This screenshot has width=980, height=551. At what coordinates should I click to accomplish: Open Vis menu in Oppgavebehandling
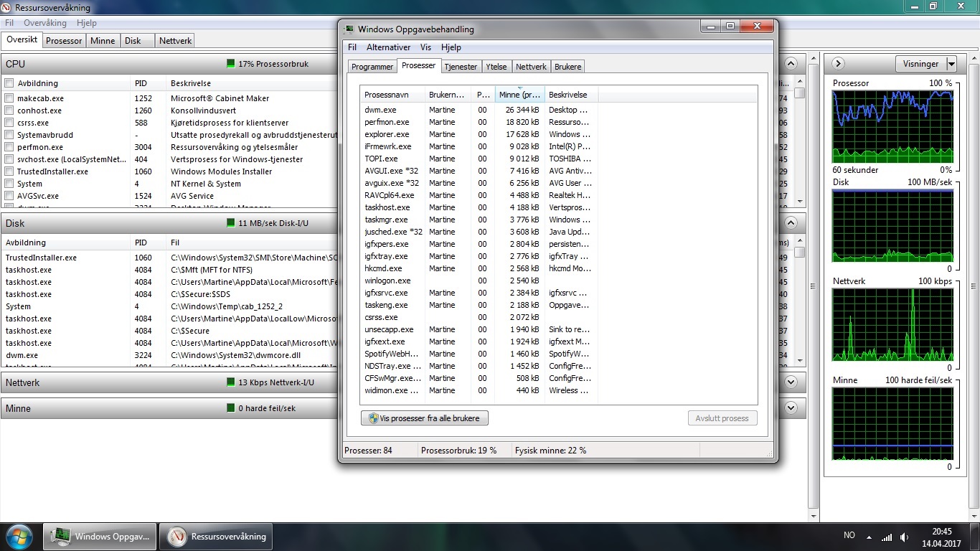pos(425,47)
